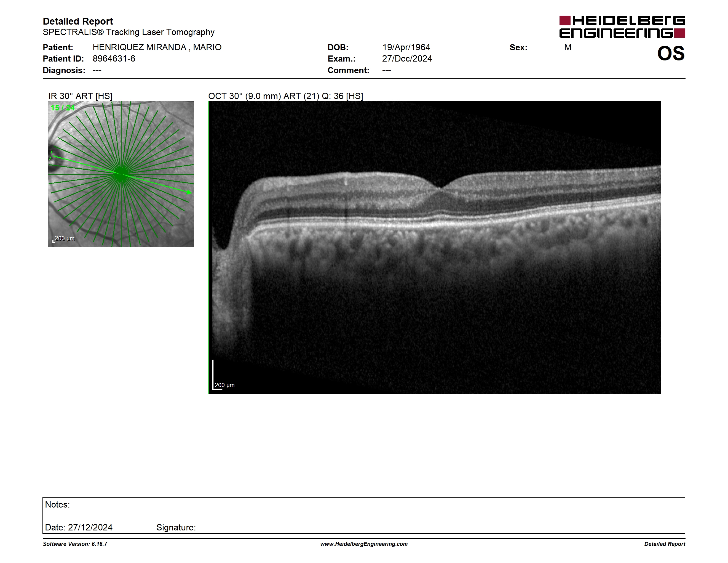Image resolution: width=728 pixels, height=563 pixels.
Task: Click exam date '27/Dec/2024'
Action: click(407, 59)
